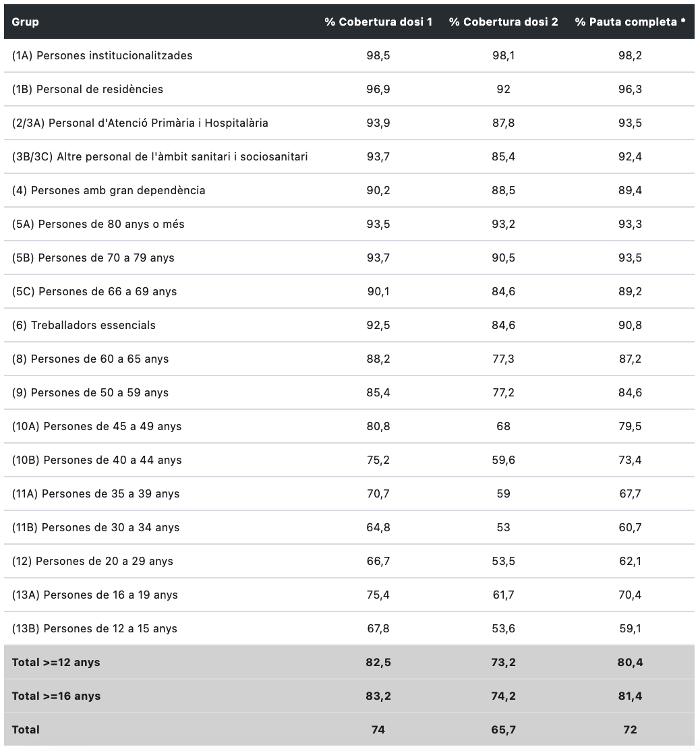Select '(10A) Persones de 45 a 49 anys'
This screenshot has width=700, height=751.
(97, 427)
